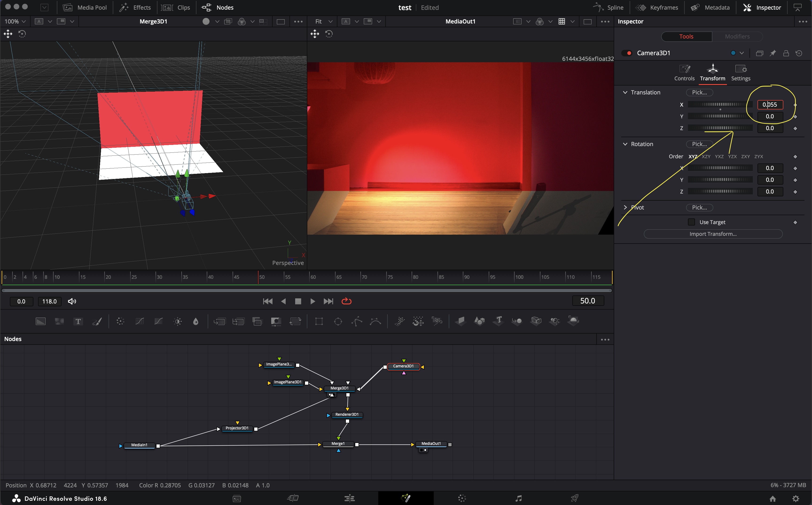Collapse the Rotation section
This screenshot has width=812, height=505.
pos(625,144)
